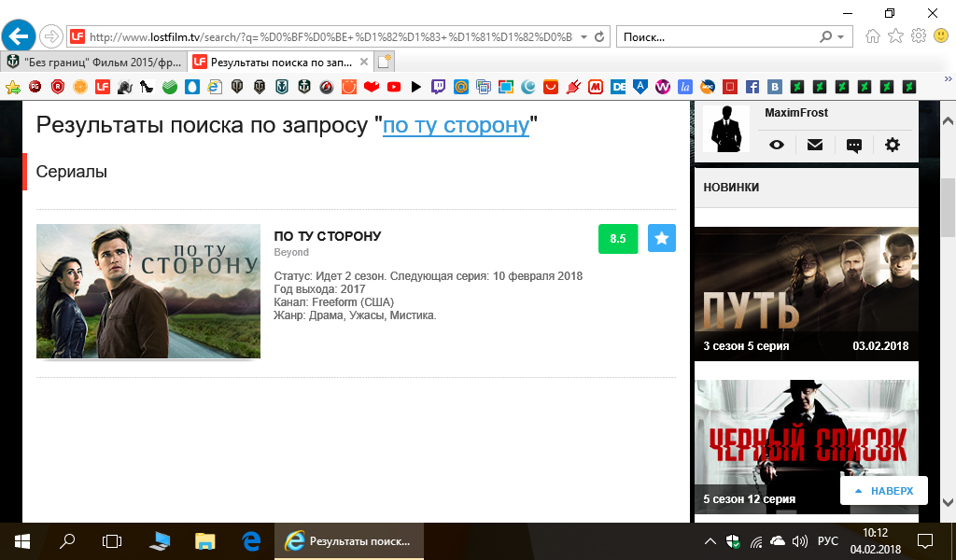Expand favorites bar overflow chevron
This screenshot has height=560, width=956.
coord(949,79)
